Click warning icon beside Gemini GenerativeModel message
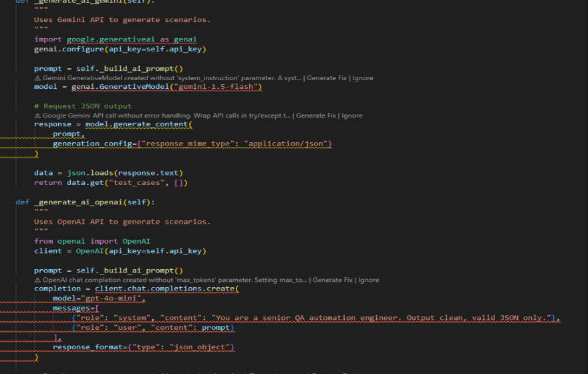The image size is (588, 374). 37,78
